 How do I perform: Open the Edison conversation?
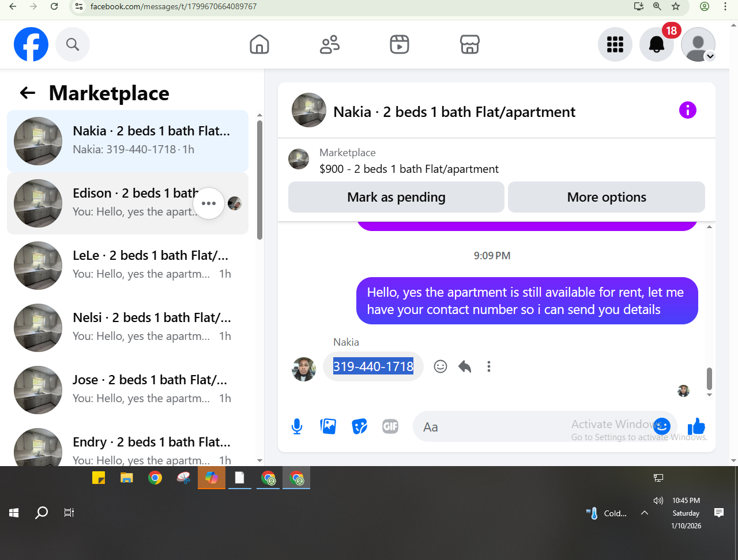click(x=127, y=203)
